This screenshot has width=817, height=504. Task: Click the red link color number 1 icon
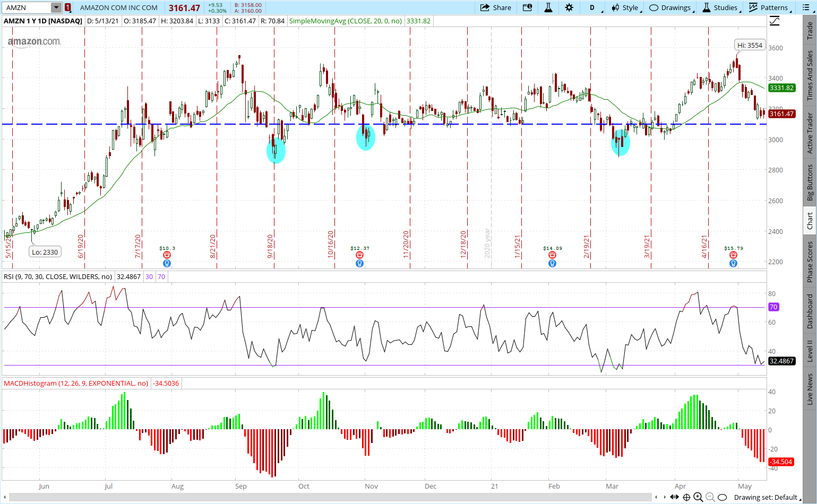(68, 7)
